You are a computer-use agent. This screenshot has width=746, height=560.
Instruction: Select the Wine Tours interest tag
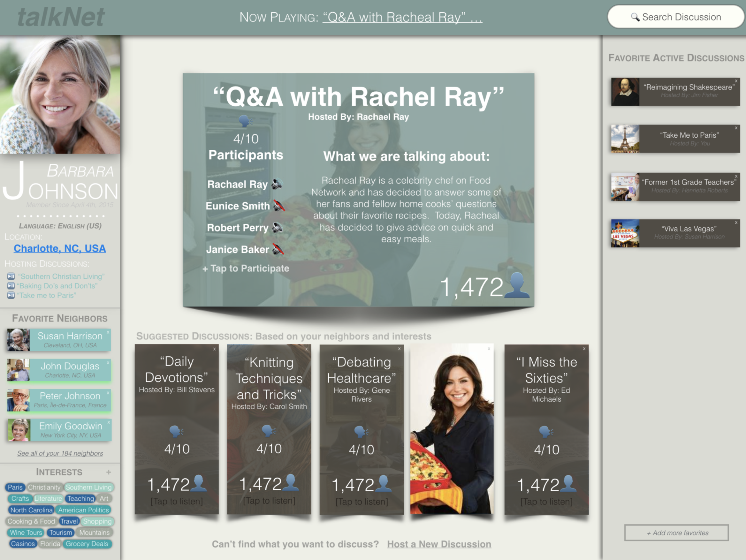(26, 532)
